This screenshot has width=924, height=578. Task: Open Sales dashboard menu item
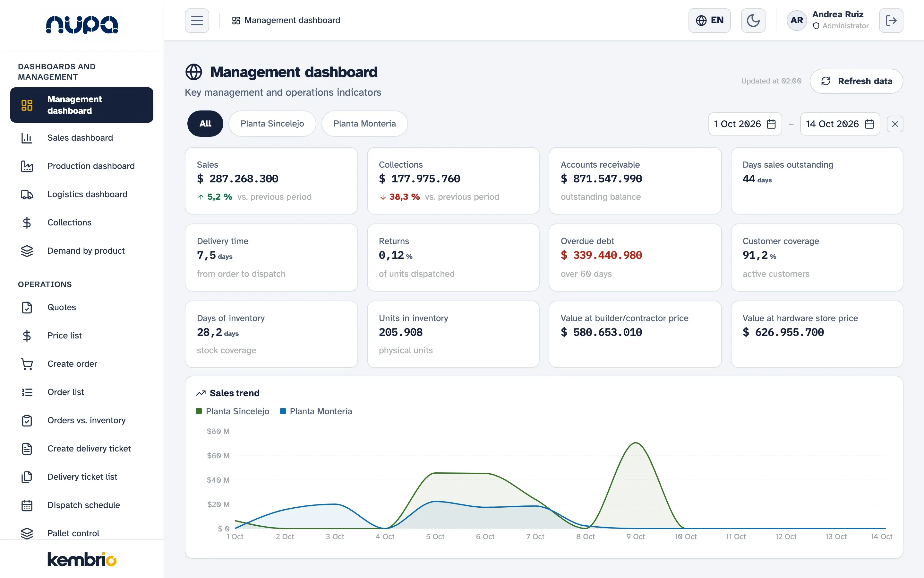82,138
